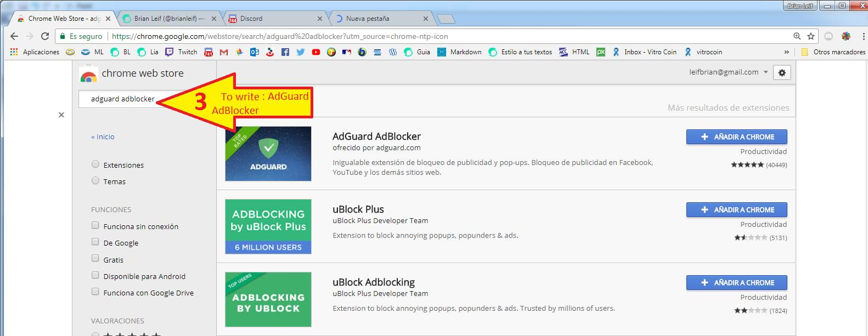Open the Guia bookmark
The image size is (868, 336).
[417, 52]
